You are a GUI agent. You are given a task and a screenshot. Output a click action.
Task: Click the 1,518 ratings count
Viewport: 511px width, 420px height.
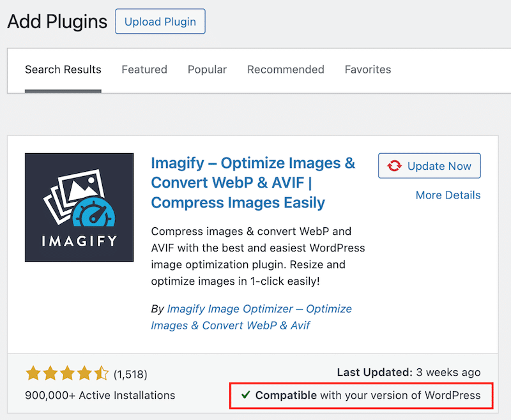click(130, 374)
